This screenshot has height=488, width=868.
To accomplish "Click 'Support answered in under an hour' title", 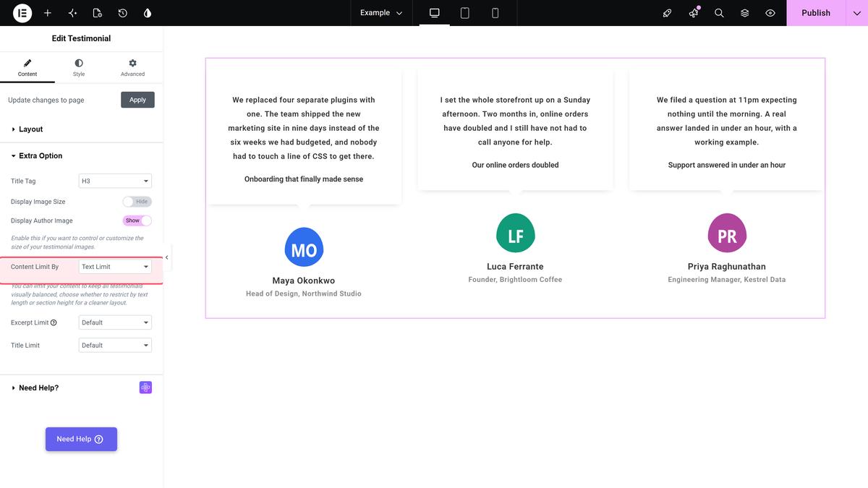I will point(727,165).
